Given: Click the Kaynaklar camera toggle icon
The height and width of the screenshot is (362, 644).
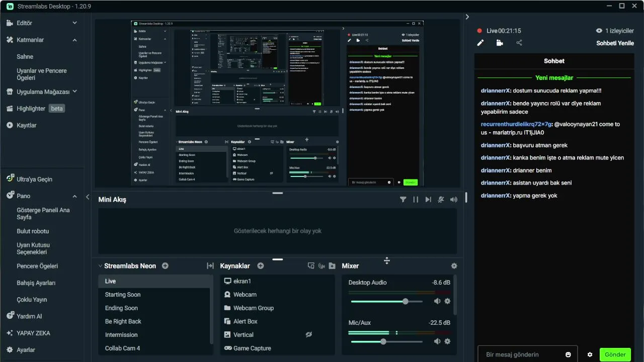Looking at the screenshot, I should tap(321, 266).
